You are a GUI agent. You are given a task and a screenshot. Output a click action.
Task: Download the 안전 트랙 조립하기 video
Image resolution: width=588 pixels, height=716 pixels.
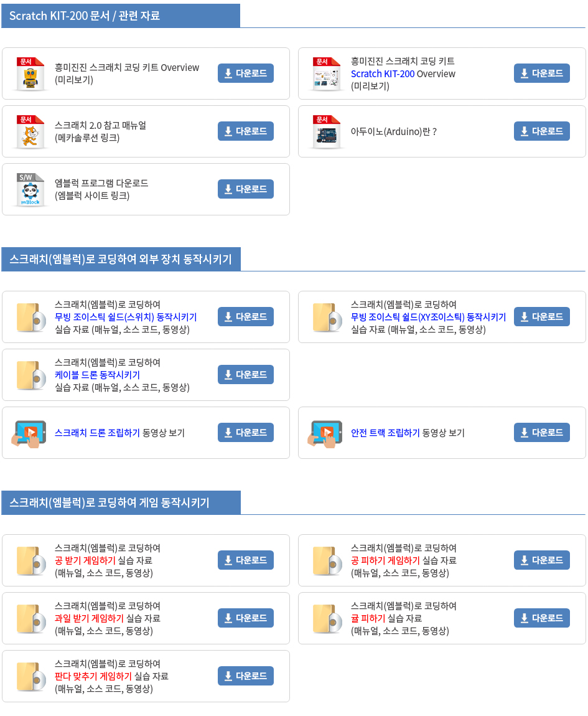click(x=542, y=433)
